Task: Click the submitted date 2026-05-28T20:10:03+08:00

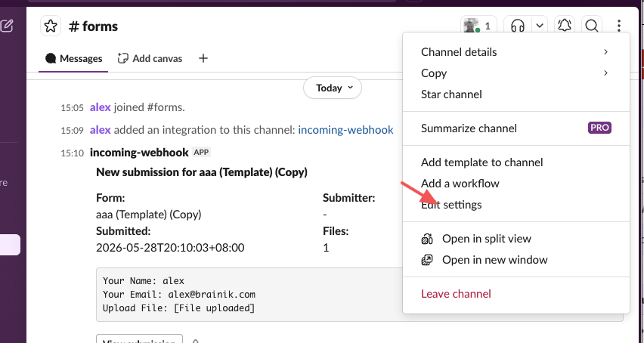Action: pos(170,248)
